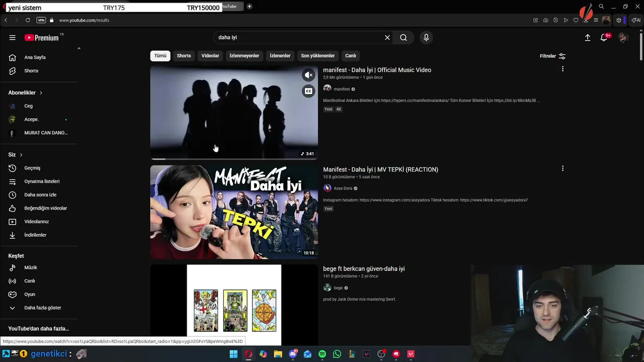
Task: Select the Videolar filter chip
Action: [x=210, y=56]
